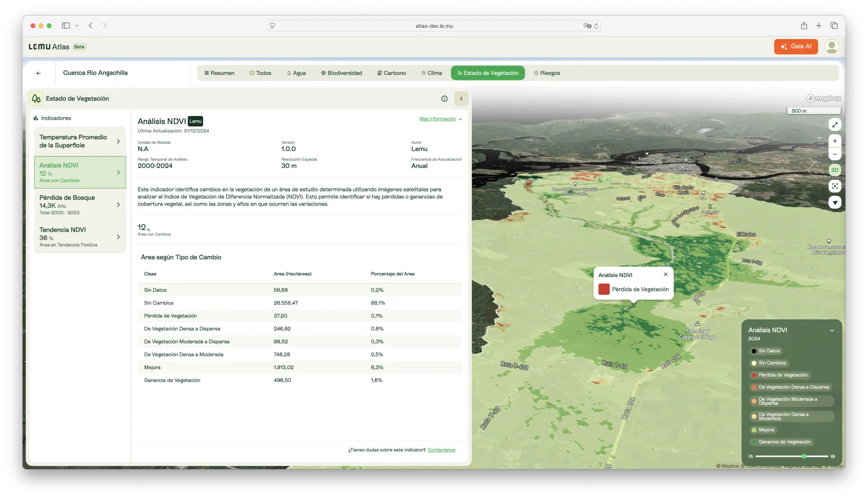868x499 pixels.
Task: Hide layer with crossed-eye opacity icon
Action: click(750, 456)
